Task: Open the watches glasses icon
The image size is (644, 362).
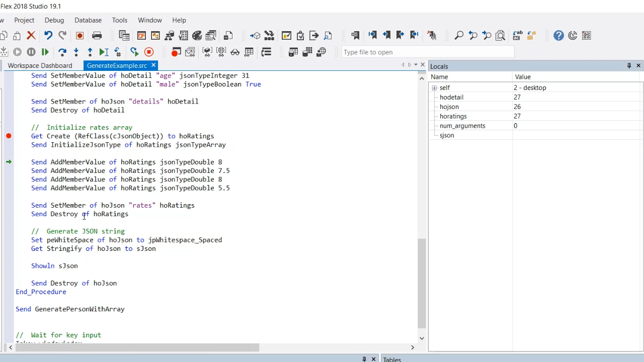Action: tap(235, 52)
